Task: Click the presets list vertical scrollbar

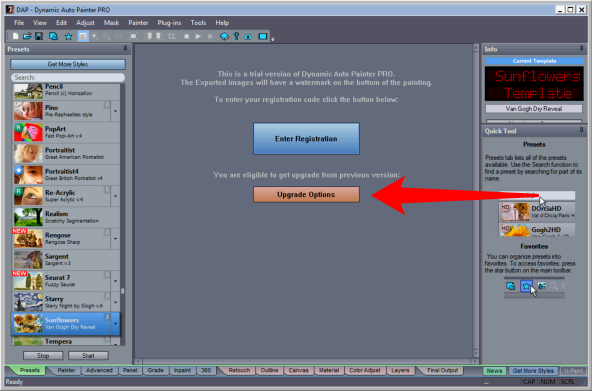Action: [x=123, y=215]
